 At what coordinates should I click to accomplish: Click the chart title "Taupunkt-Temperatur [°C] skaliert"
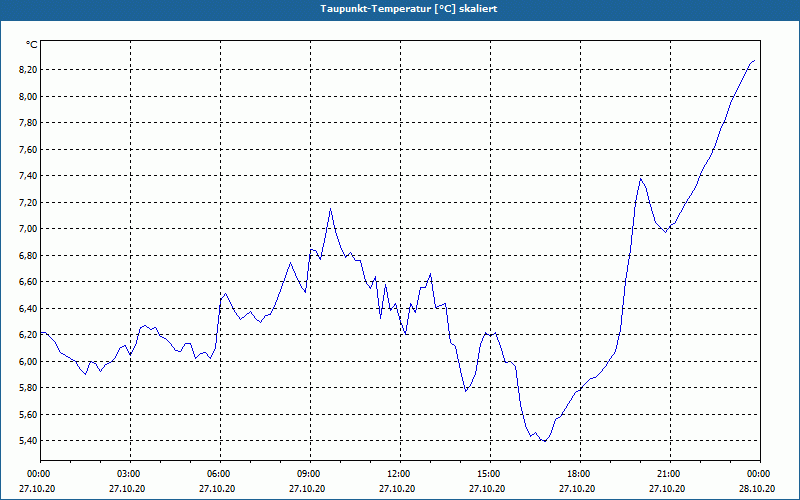pyautogui.click(x=409, y=9)
